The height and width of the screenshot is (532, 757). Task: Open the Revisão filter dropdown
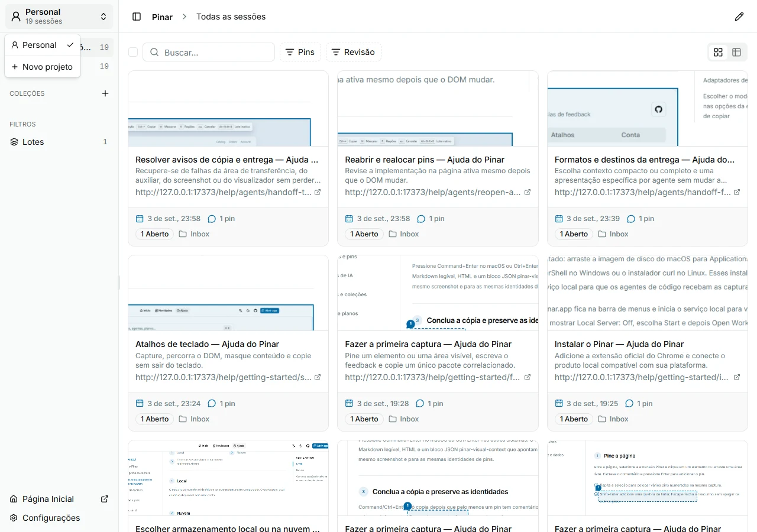coord(354,52)
